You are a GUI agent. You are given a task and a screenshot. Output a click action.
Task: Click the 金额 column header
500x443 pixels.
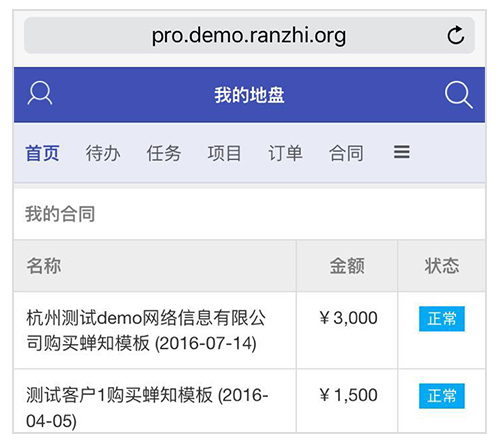point(347,266)
